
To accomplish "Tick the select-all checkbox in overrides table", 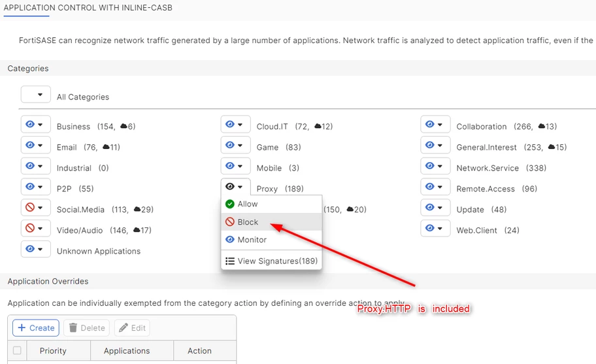I will click(x=17, y=350).
